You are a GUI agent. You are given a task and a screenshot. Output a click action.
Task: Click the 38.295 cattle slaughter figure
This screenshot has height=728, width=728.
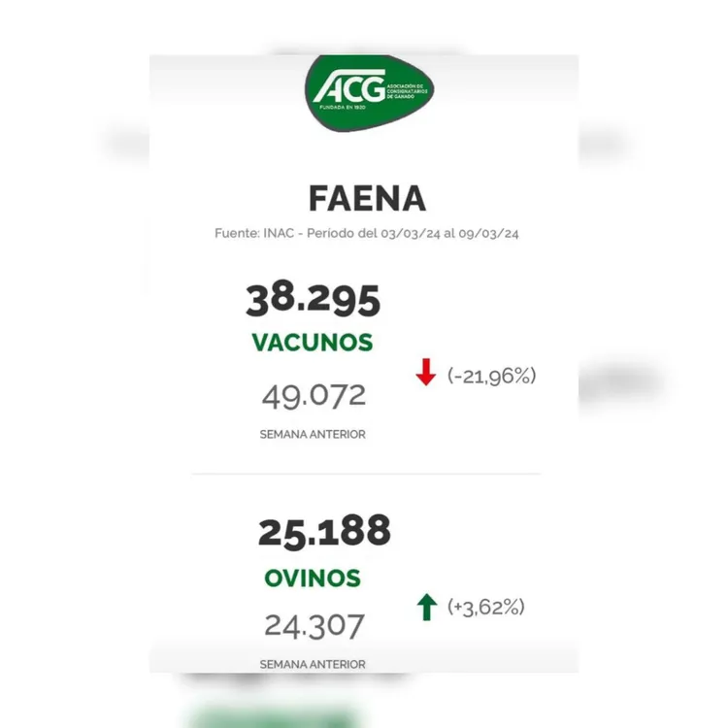tap(313, 300)
